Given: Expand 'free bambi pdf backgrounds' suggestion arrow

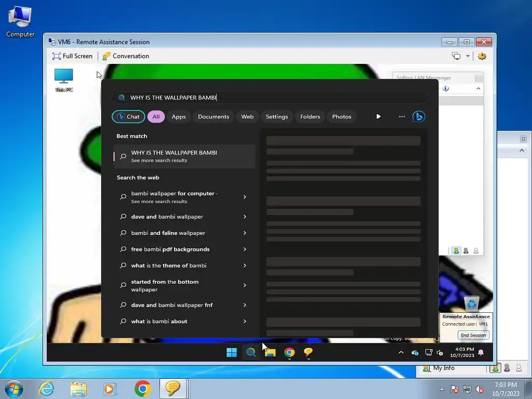Looking at the screenshot, I should tap(245, 249).
